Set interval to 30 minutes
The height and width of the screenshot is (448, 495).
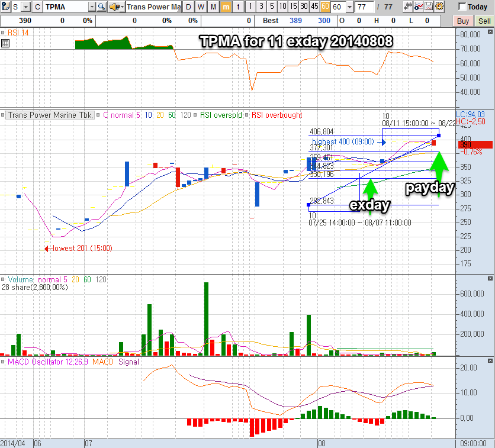click(x=304, y=7)
